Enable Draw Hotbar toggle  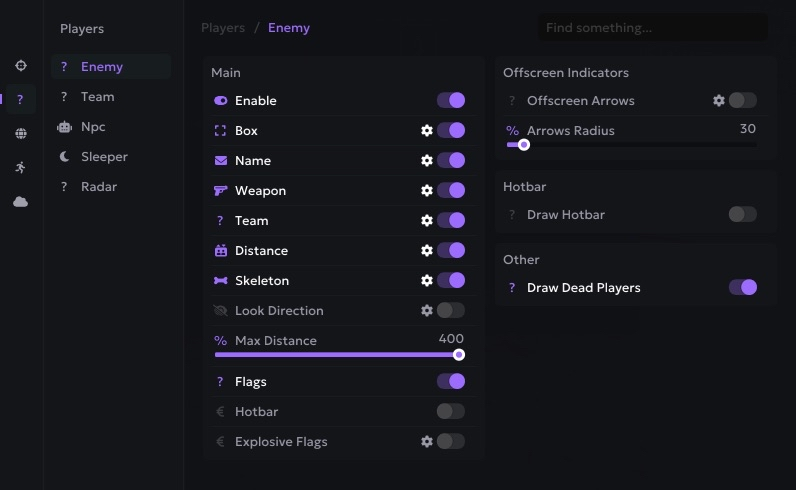tap(742, 215)
